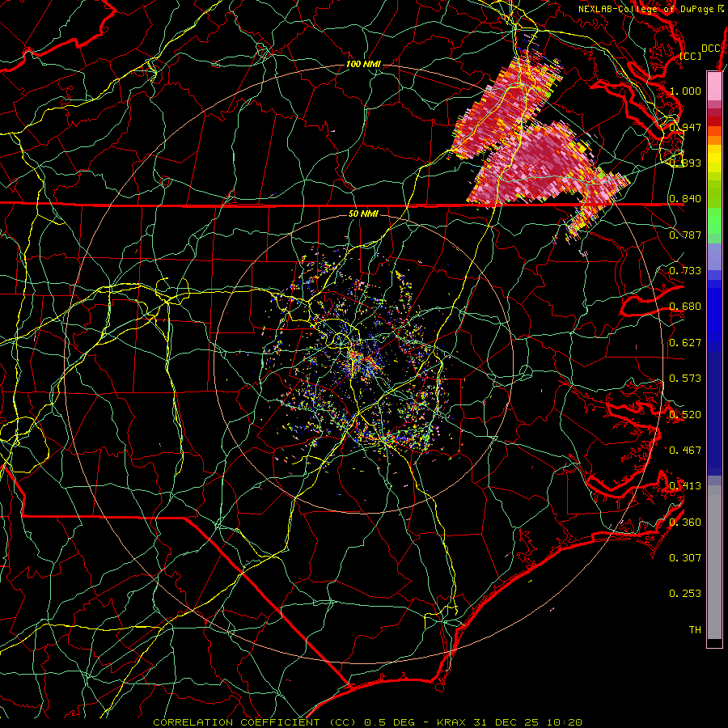The image size is (728, 728).
Task: Click the 0.840 legend value
Action: pyautogui.click(x=685, y=199)
